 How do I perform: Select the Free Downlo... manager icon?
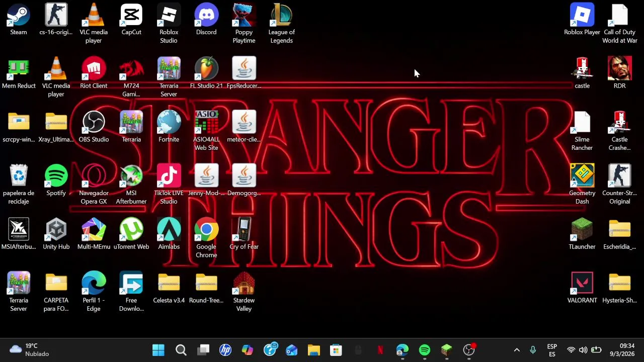[x=131, y=292]
